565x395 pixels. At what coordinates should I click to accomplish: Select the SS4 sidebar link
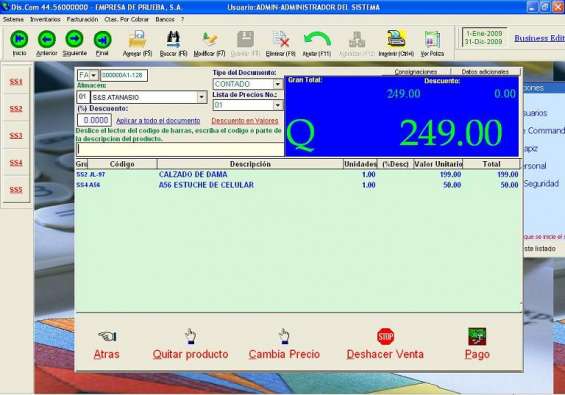(16, 163)
